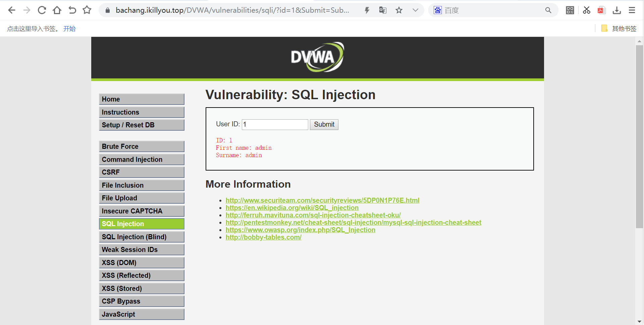Select CSRF menu item
644x325 pixels.
click(142, 172)
